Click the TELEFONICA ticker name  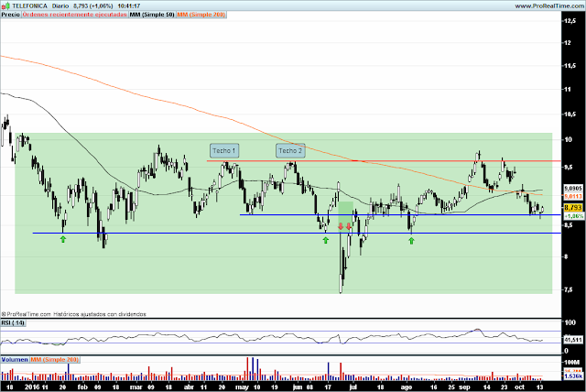pos(29,6)
